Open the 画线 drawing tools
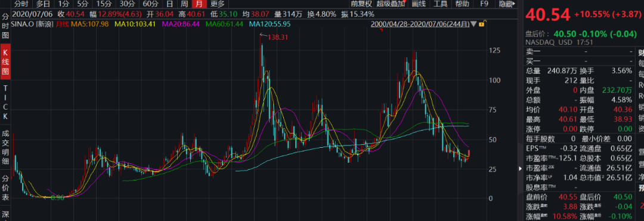The image size is (644, 221). pyautogui.click(x=418, y=4)
